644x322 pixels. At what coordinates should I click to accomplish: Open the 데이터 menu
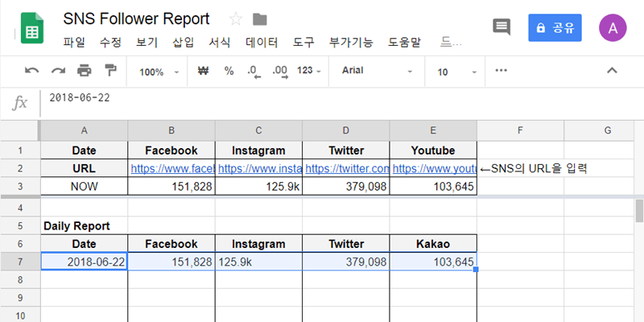(262, 41)
